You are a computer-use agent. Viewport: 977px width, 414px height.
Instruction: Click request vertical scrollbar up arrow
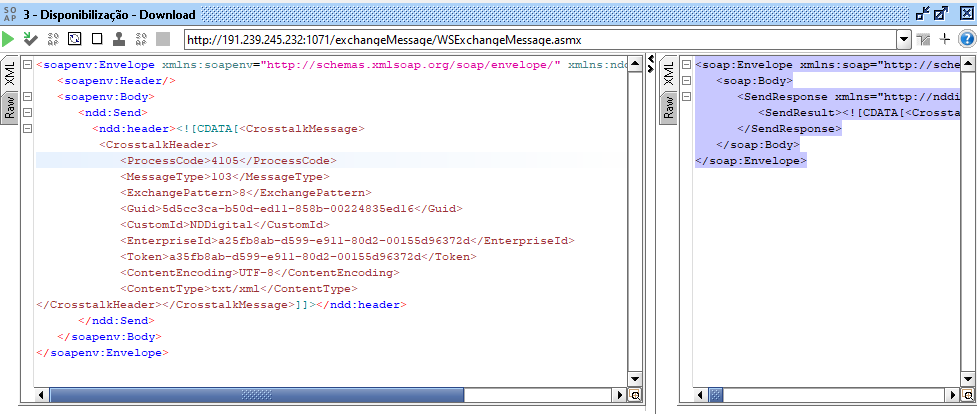[634, 64]
